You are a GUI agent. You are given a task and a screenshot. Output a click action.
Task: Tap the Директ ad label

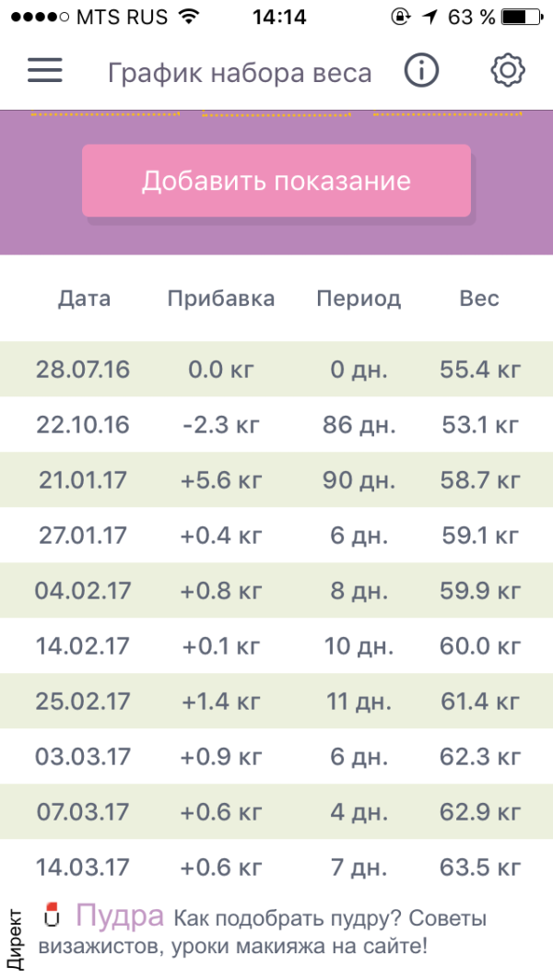pyautogui.click(x=15, y=938)
